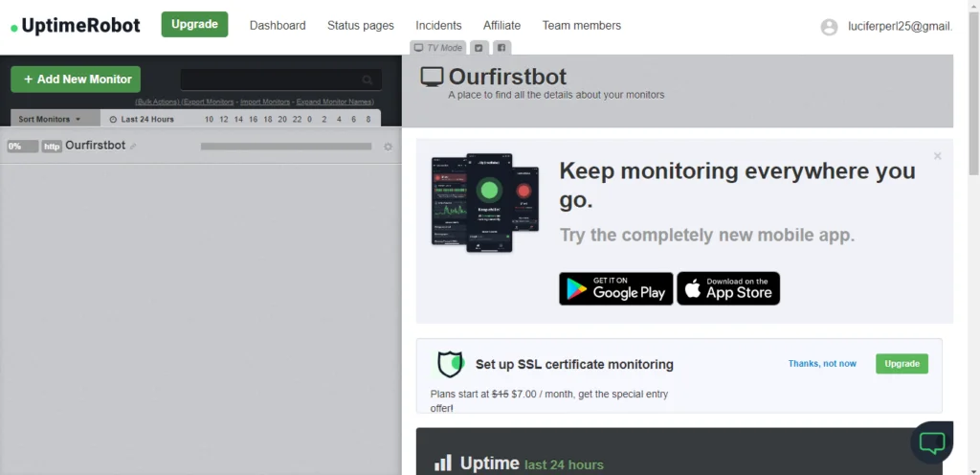Click the Uptime last 24 hours heading
The image size is (980, 475).
pyautogui.click(x=532, y=464)
